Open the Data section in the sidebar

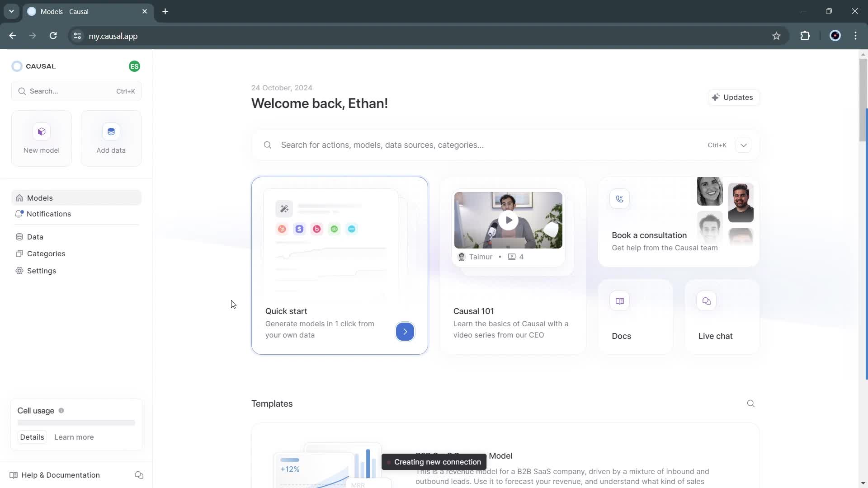tap(36, 236)
